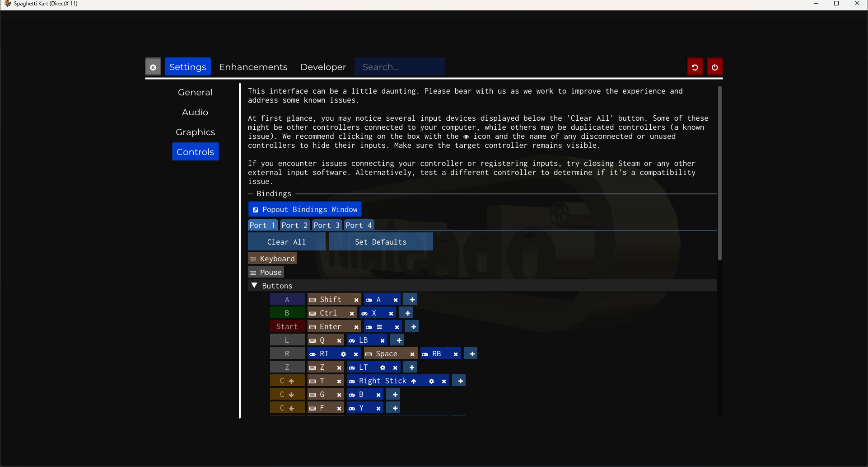868x467 pixels.
Task: Click the reset icon in top right
Action: coord(695,67)
